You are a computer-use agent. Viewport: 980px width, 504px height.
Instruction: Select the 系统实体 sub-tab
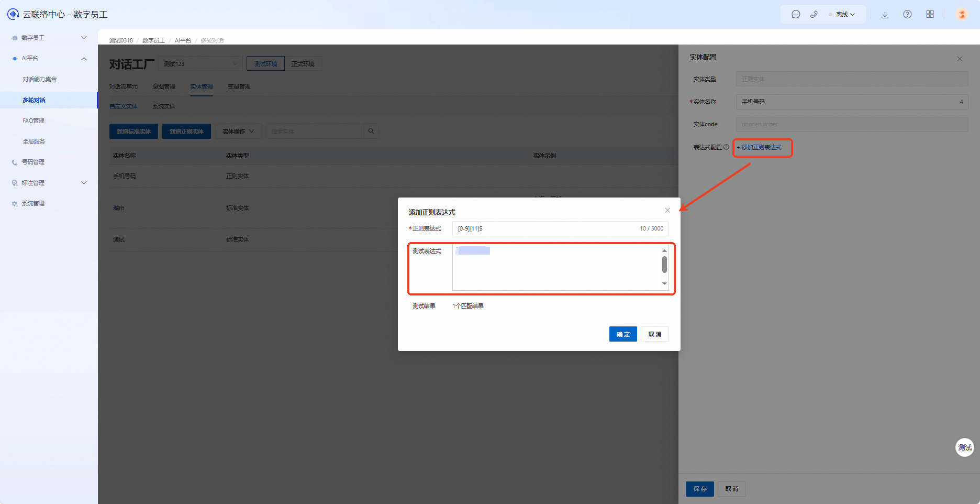[x=164, y=107]
